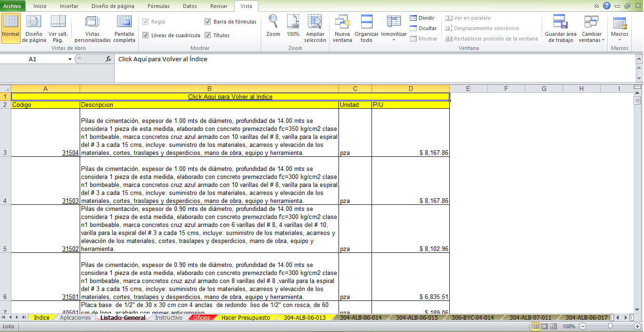Open Ver salt. Pág. page break preview
Viewport: 644px width, 332px height.
click(x=58, y=28)
